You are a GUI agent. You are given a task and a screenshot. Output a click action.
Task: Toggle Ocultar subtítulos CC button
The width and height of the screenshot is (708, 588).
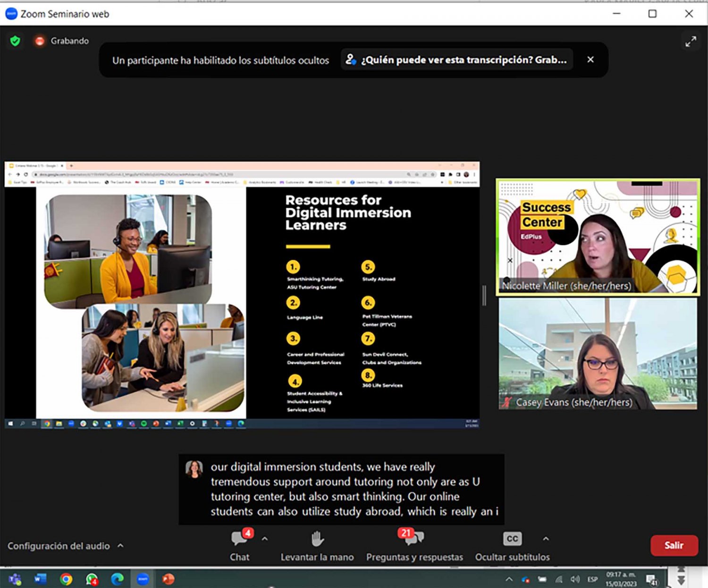pos(512,546)
